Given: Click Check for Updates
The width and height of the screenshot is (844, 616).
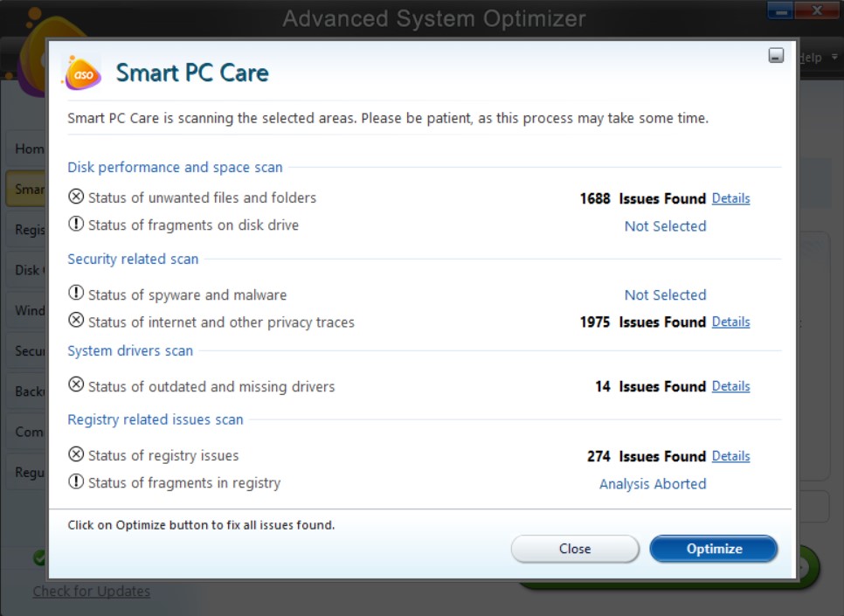Looking at the screenshot, I should click(91, 591).
